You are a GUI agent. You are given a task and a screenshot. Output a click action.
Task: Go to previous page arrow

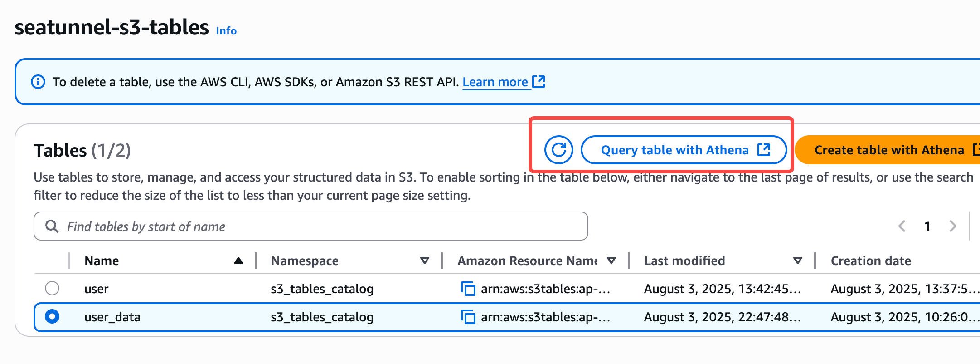tap(902, 226)
